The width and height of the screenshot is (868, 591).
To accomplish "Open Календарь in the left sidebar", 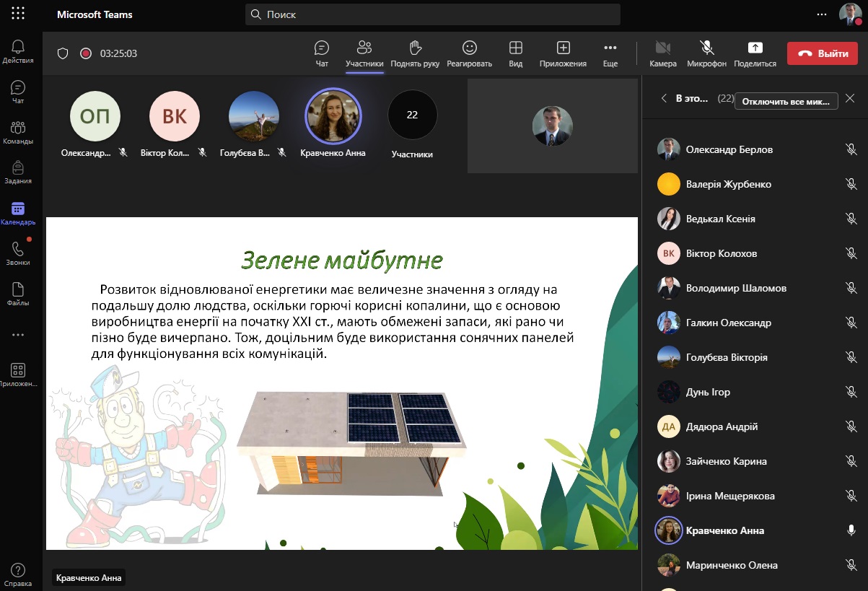I will pos(18,213).
